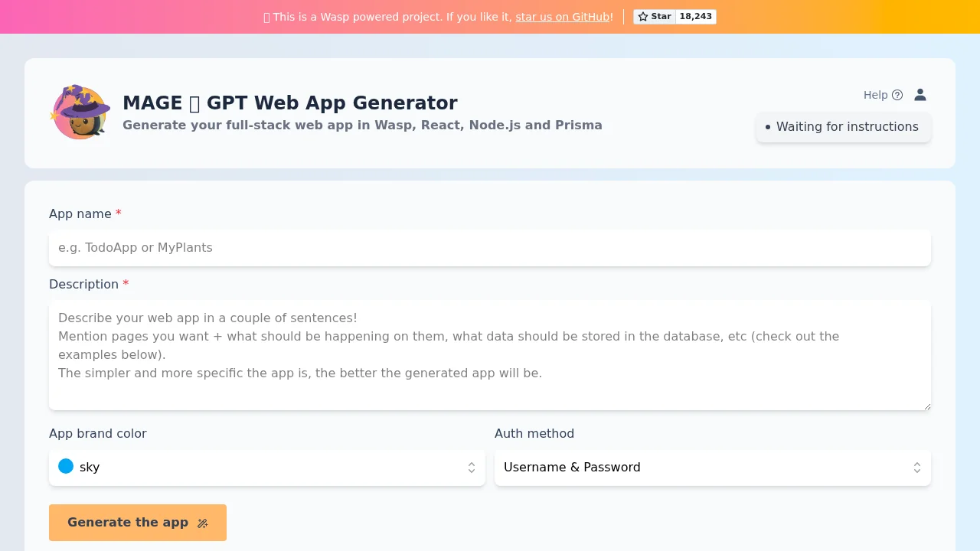This screenshot has height=551, width=980.
Task: Click inside the Description textarea
Action: [490, 354]
